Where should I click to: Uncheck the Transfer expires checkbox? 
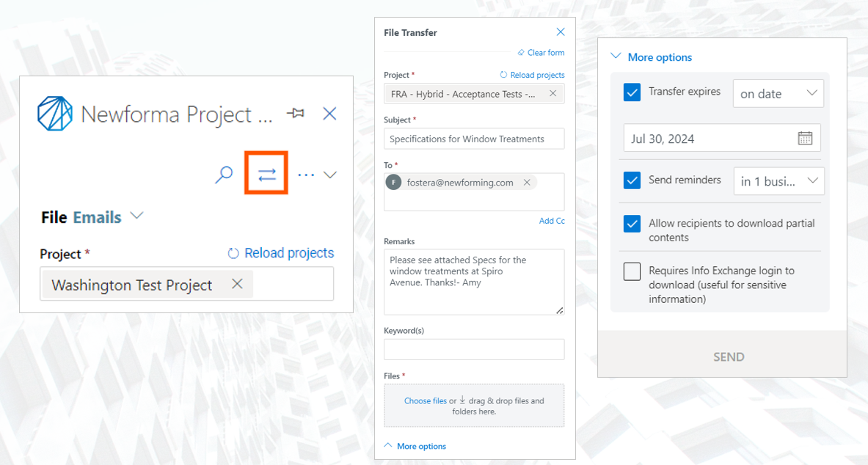click(x=632, y=93)
